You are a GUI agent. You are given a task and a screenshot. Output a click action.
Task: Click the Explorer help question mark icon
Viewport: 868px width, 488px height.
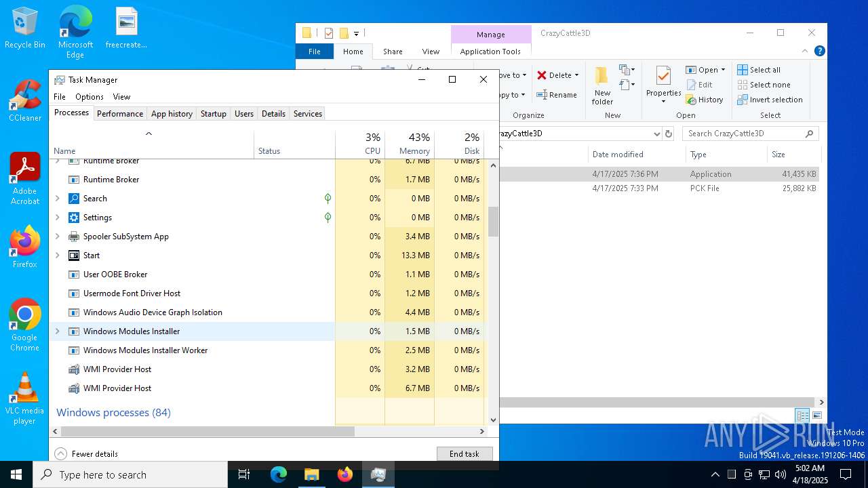(x=820, y=51)
